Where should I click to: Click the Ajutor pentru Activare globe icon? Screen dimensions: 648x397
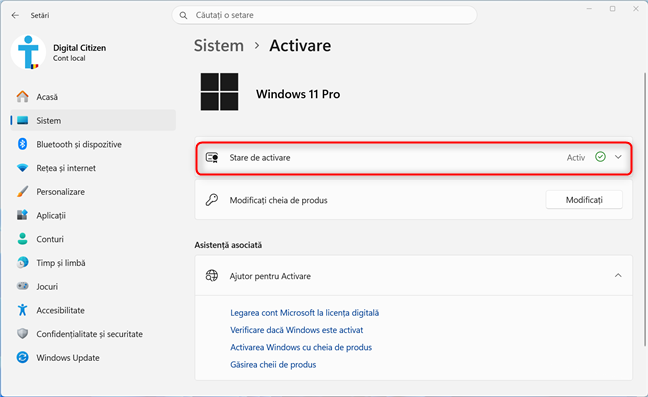click(212, 276)
